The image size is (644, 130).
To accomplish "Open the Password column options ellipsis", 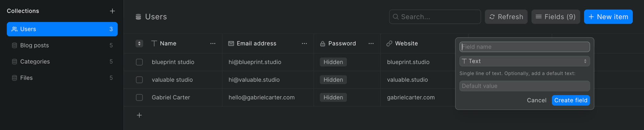I will [x=371, y=44].
